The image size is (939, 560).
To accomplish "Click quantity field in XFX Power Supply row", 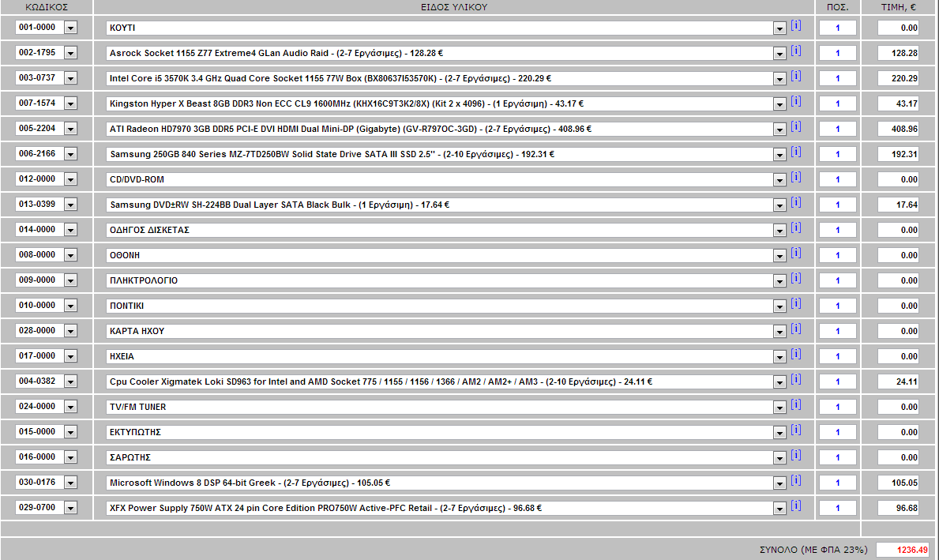I will 838,508.
